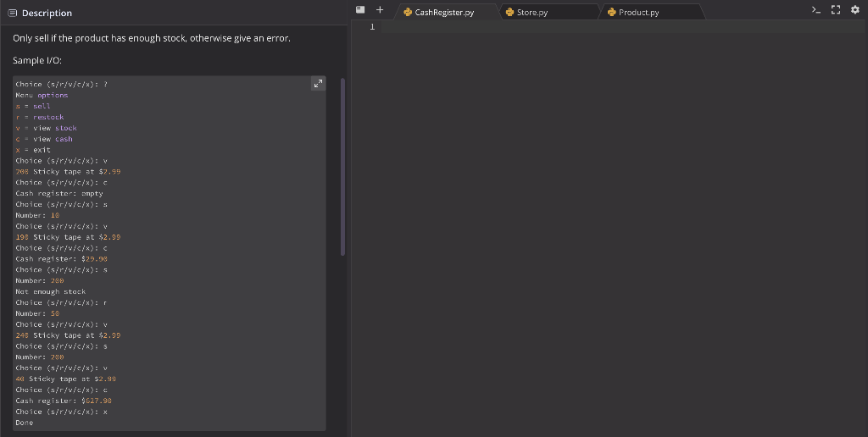Click '200 Sticky tape at $2.99' line
Screen dimensions: 868x437
click(68, 171)
